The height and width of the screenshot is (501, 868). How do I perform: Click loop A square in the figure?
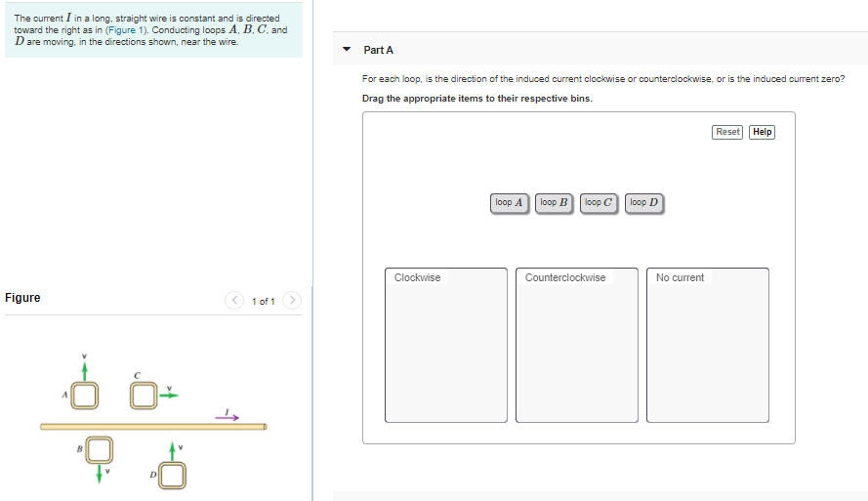pyautogui.click(x=85, y=396)
